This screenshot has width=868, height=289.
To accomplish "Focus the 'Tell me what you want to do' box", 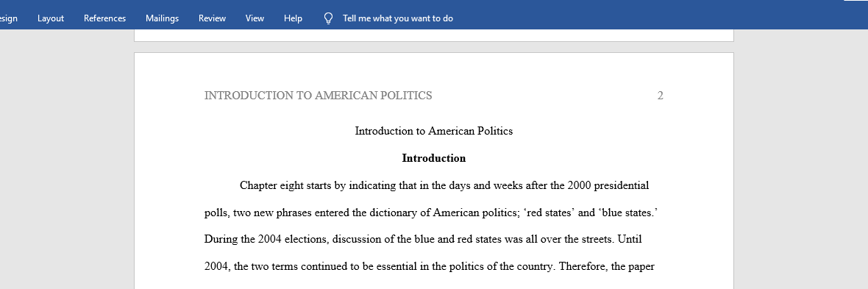I will point(397,18).
